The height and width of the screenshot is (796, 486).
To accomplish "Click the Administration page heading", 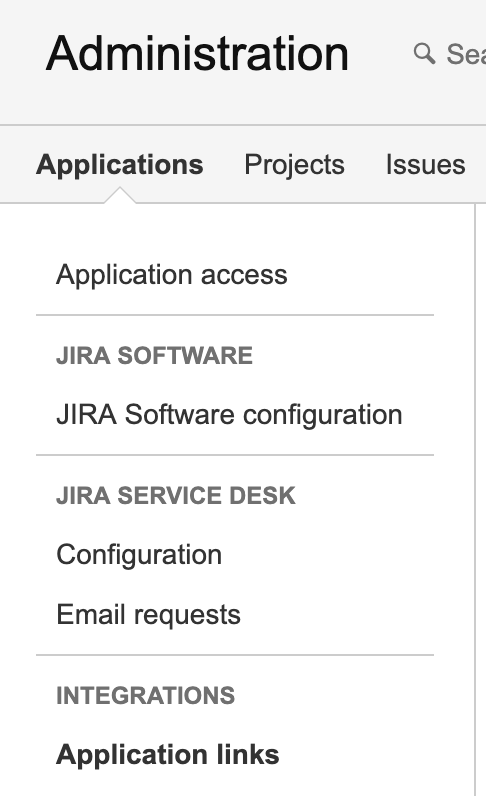I will 197,53.
